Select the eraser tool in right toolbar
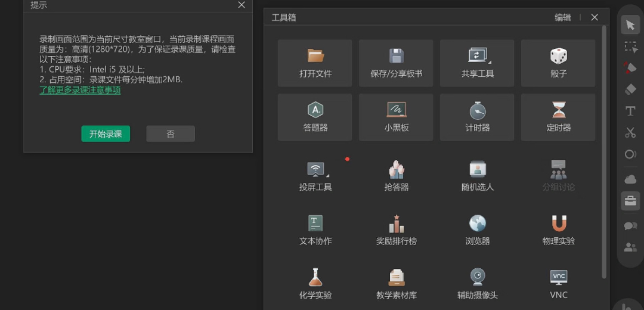Screen dimensions: 644x310 [x=630, y=89]
